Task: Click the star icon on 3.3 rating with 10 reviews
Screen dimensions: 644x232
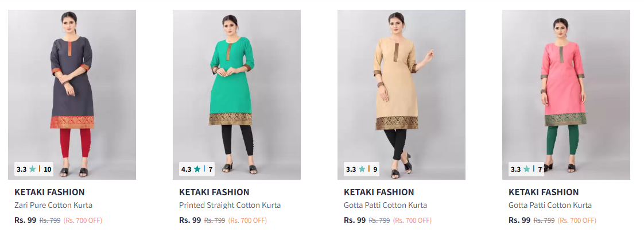Action: [x=33, y=169]
